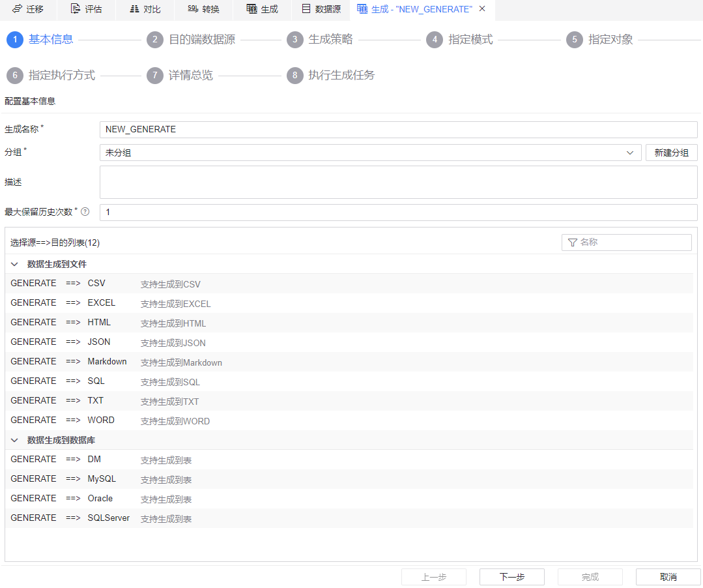The width and height of the screenshot is (703, 588).
Task: Click the 新建分组 button
Action: (671, 153)
